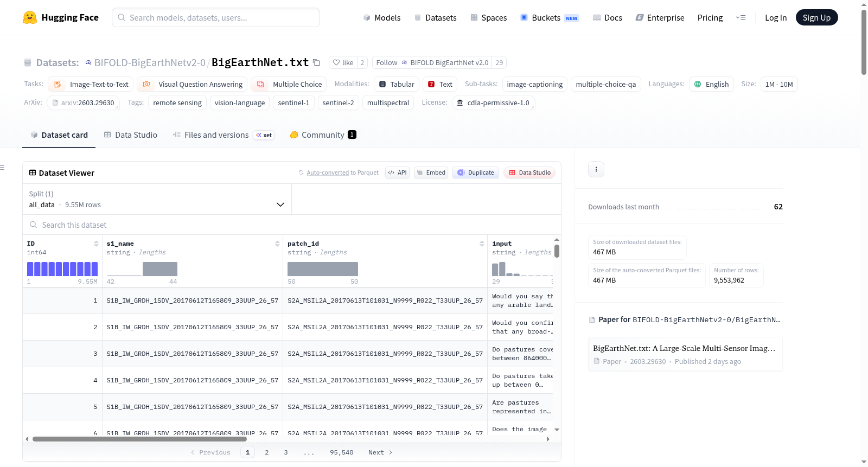
Task: Click the Log In link
Action: click(x=776, y=17)
